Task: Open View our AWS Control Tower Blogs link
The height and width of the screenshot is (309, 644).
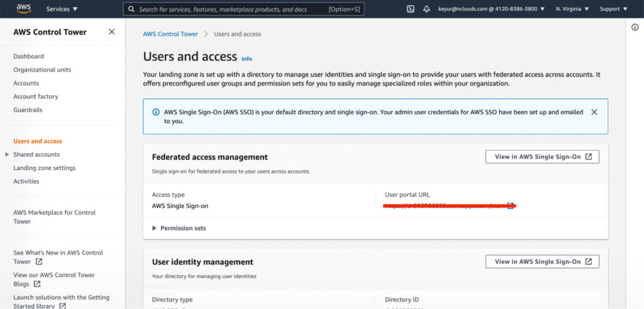Action: pyautogui.click(x=54, y=279)
